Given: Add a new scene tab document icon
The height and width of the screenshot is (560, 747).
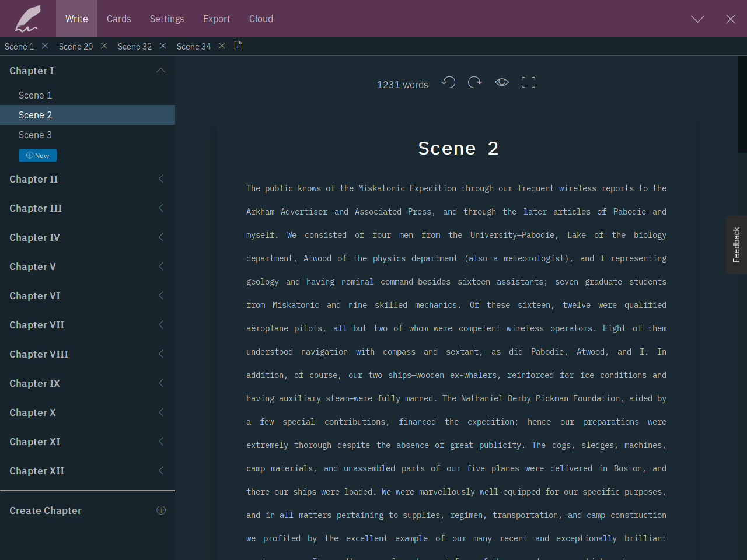Looking at the screenshot, I should tap(238, 46).
